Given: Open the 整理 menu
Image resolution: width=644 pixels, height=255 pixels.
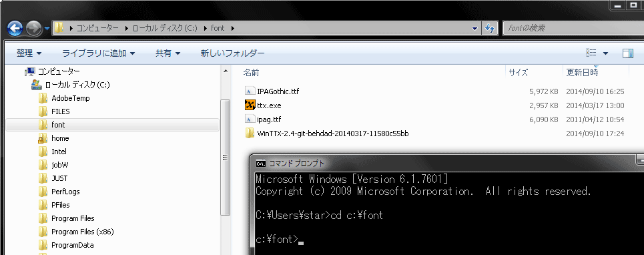Looking at the screenshot, I should tap(29, 53).
